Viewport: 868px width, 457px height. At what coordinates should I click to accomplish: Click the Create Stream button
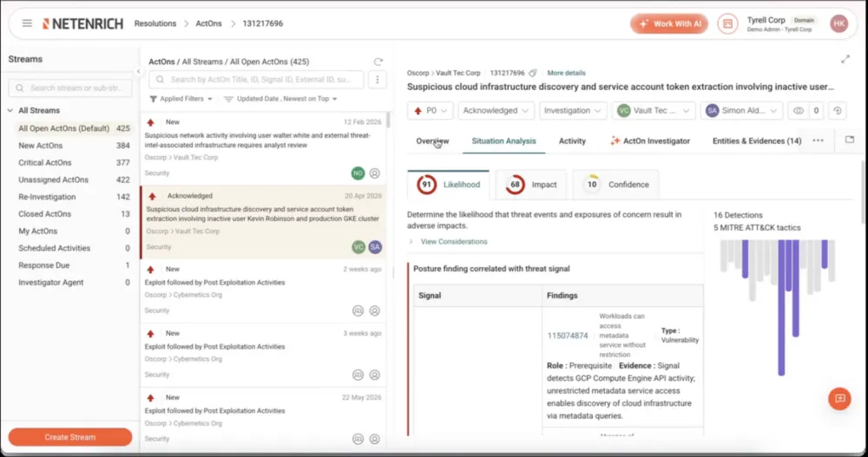tap(70, 437)
